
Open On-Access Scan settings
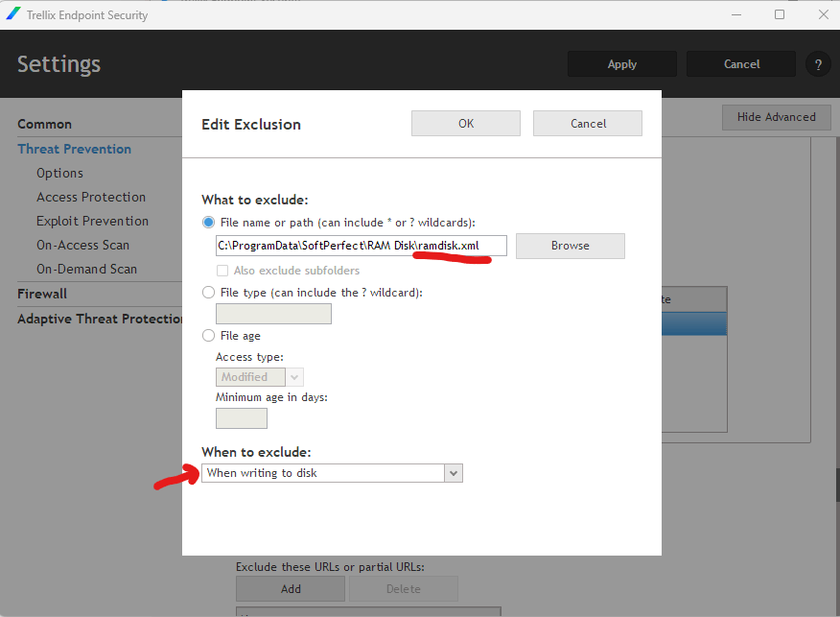click(x=83, y=245)
